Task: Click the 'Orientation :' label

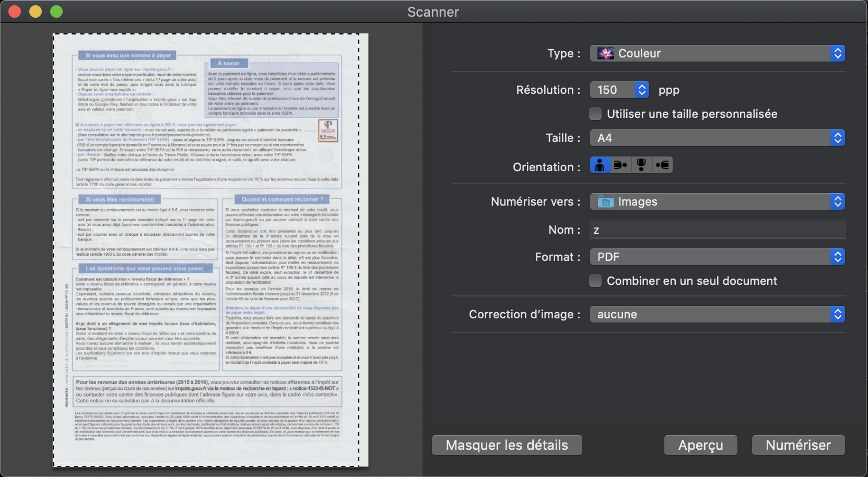Action: coord(547,167)
